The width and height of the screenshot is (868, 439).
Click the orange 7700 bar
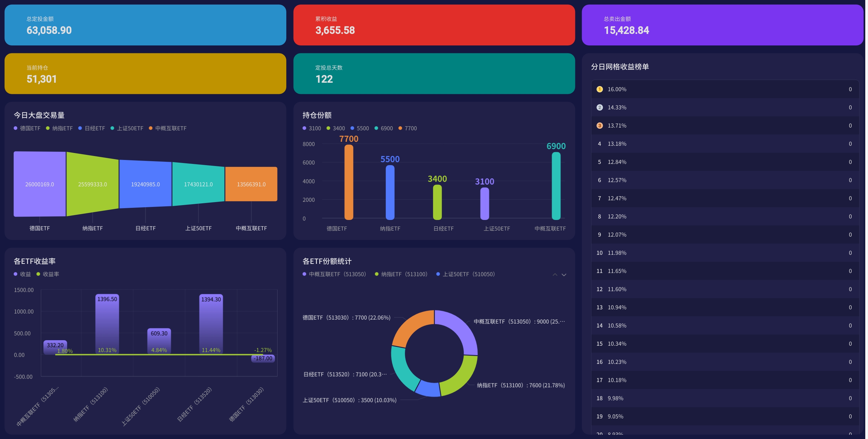pos(349,182)
